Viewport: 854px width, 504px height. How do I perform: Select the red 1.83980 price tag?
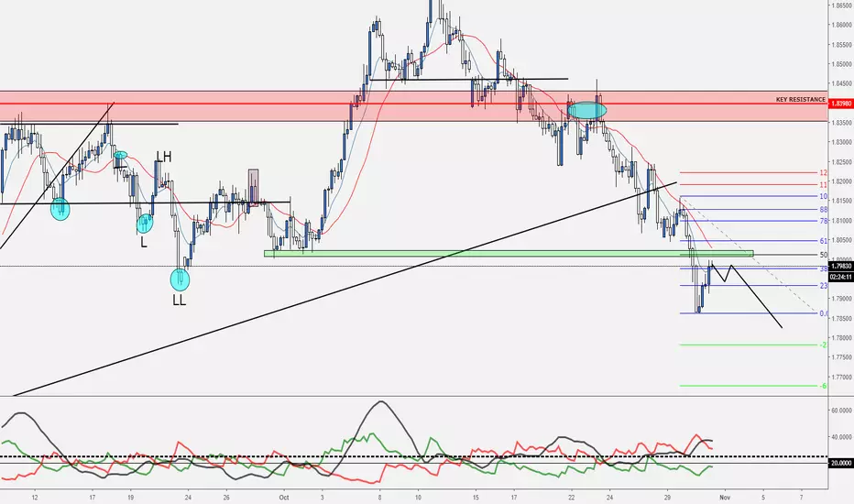pos(841,103)
